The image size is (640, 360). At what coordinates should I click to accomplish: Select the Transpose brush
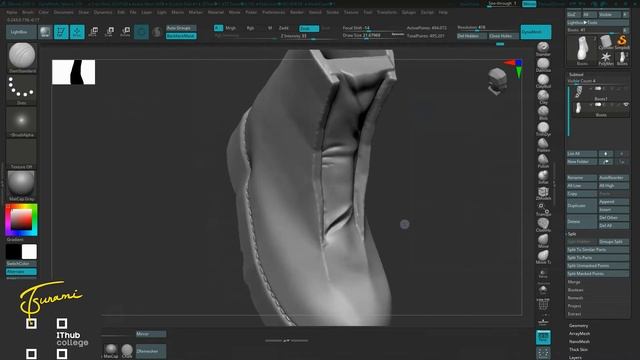click(x=543, y=209)
